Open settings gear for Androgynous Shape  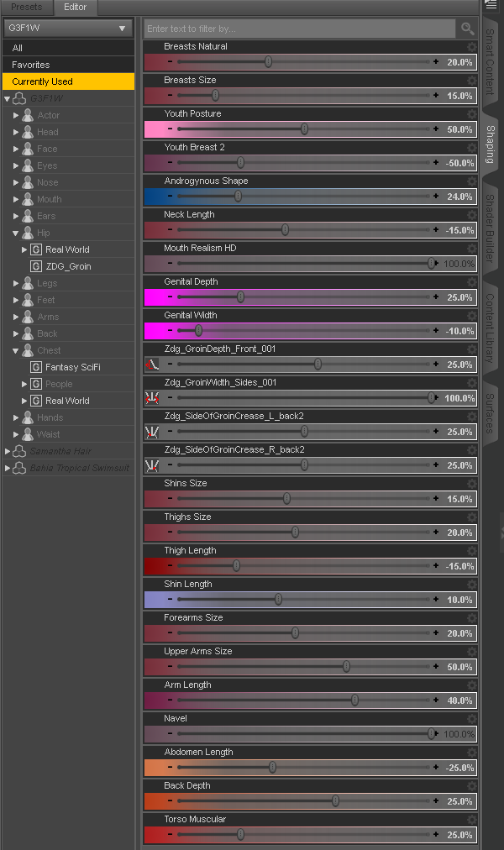pyautogui.click(x=472, y=181)
